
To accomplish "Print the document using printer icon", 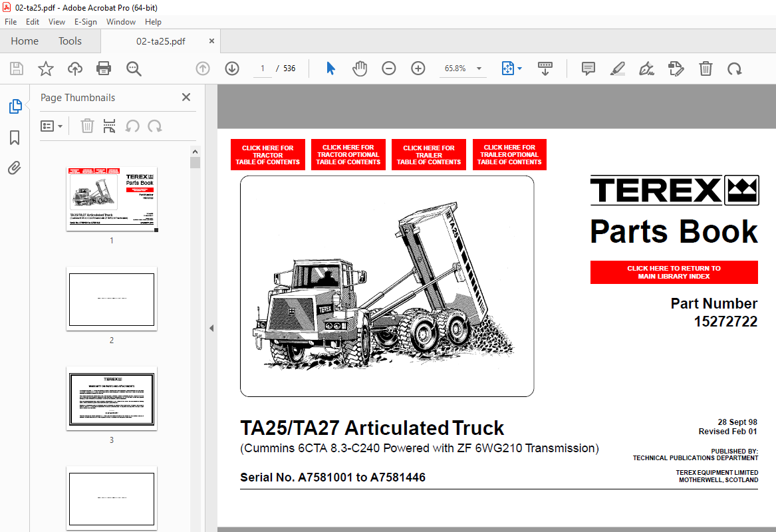I will 104,68.
